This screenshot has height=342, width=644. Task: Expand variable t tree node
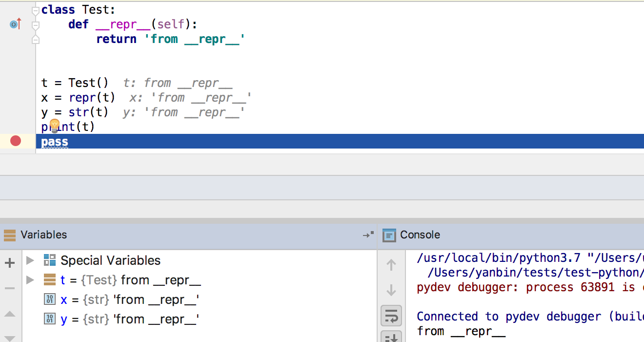tap(30, 280)
